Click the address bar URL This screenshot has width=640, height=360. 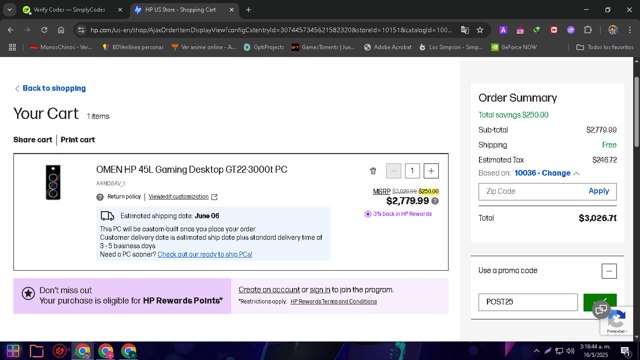(x=271, y=30)
